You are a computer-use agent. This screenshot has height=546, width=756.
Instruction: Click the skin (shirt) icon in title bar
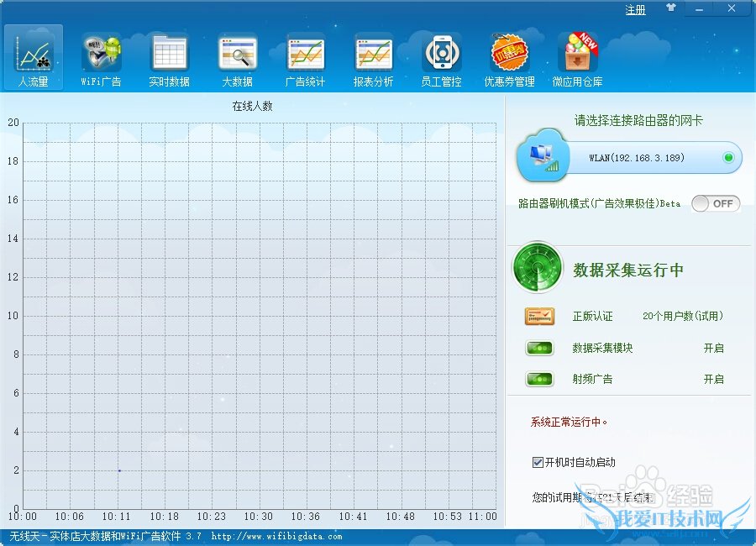670,9
